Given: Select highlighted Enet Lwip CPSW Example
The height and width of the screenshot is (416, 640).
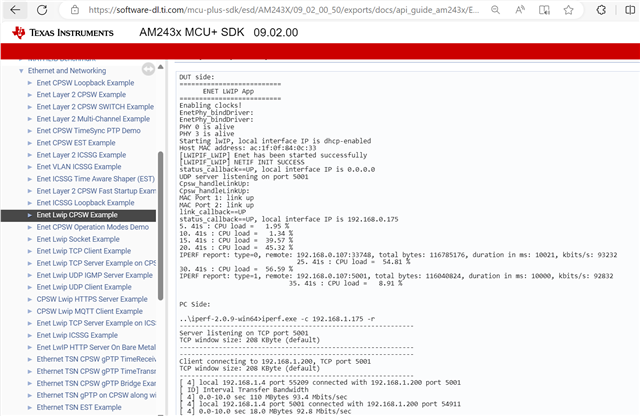Looking at the screenshot, I should click(x=77, y=215).
